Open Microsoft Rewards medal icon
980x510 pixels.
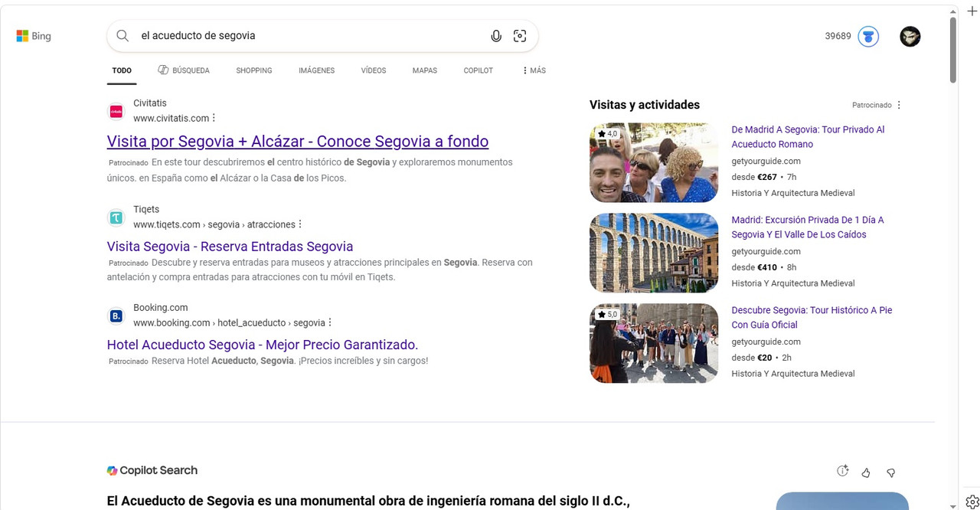pyautogui.click(x=868, y=36)
